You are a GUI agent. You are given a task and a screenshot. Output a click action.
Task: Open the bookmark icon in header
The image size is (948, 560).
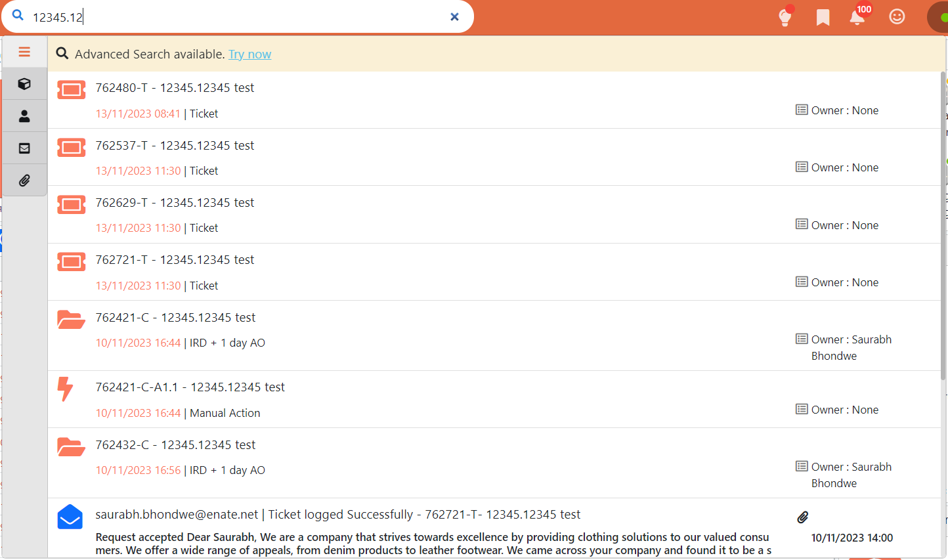click(x=823, y=17)
